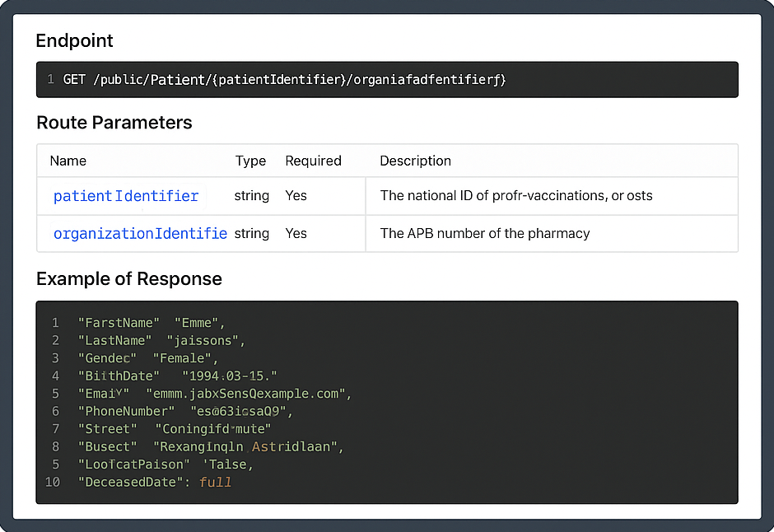Select the Route Parameters heading
774x532 pixels.
[x=114, y=123]
